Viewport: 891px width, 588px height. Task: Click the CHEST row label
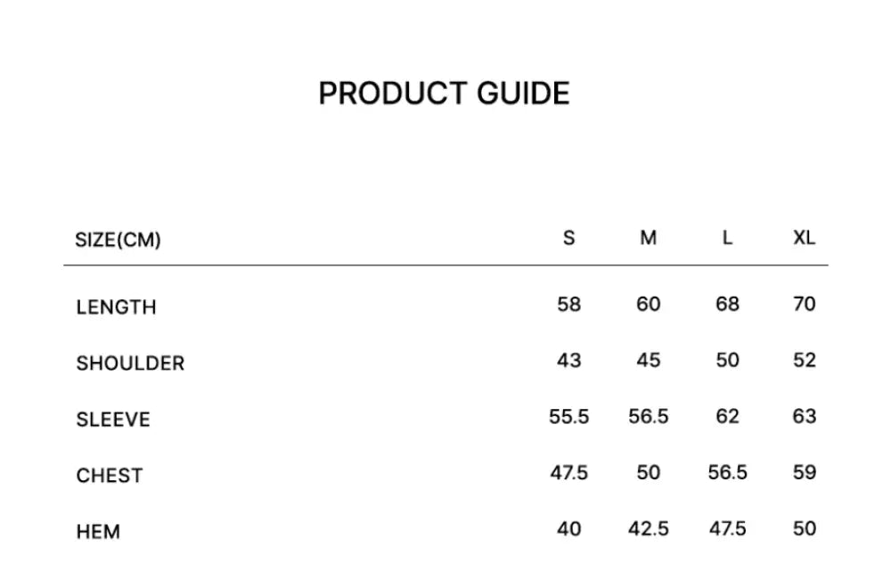[110, 476]
